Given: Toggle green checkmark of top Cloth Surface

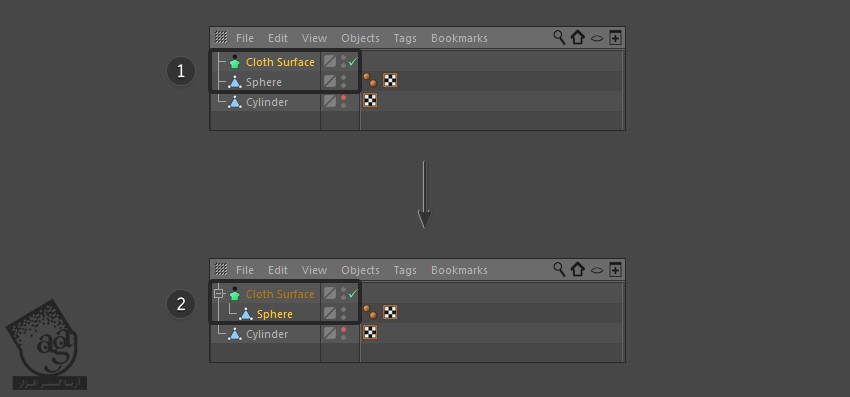Looking at the screenshot, I should coord(353,62).
